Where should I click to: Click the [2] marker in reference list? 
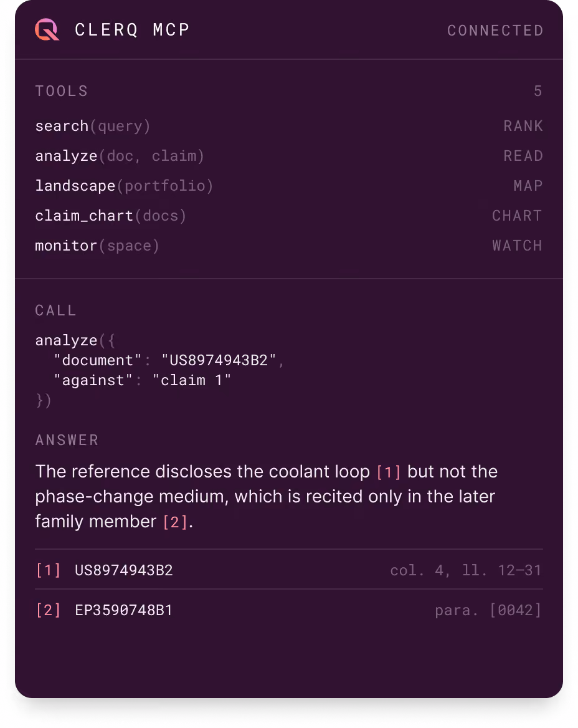tap(48, 610)
